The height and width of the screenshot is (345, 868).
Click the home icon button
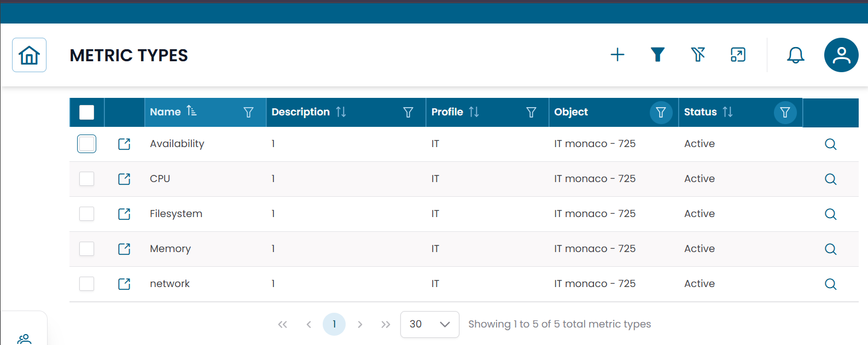click(x=29, y=55)
